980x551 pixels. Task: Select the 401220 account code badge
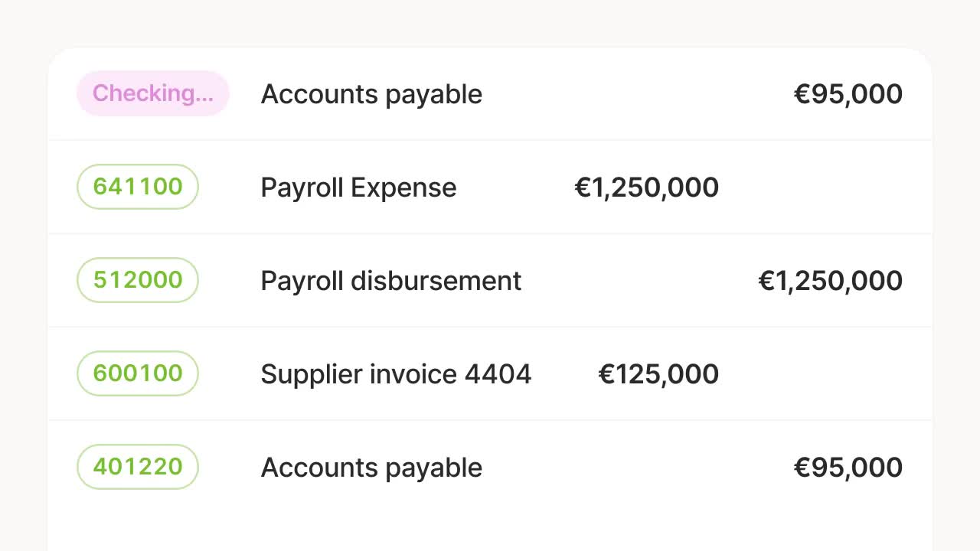point(138,467)
